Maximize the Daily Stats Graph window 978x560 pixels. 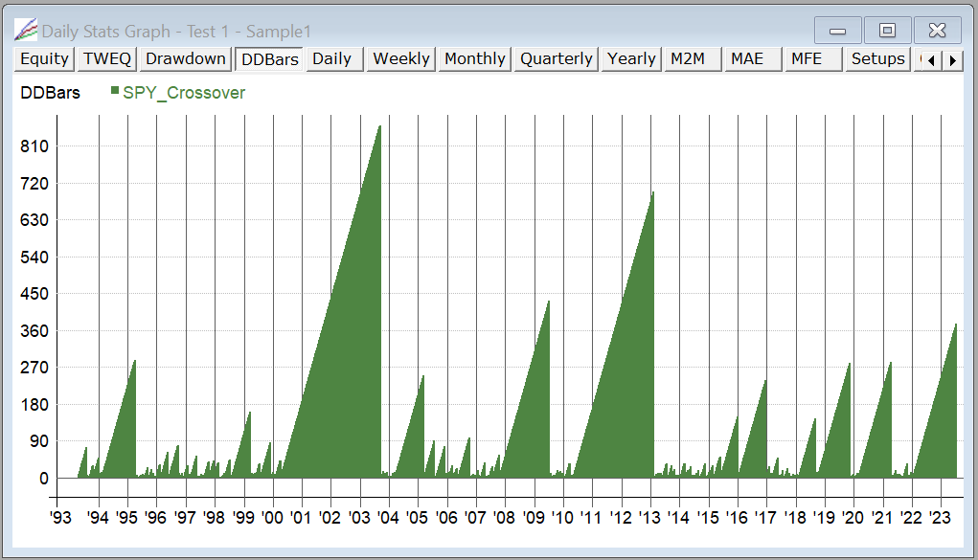pyautogui.click(x=887, y=31)
